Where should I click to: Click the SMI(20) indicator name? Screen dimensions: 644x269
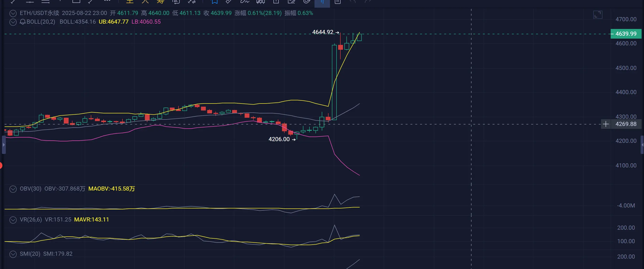pyautogui.click(x=30, y=254)
